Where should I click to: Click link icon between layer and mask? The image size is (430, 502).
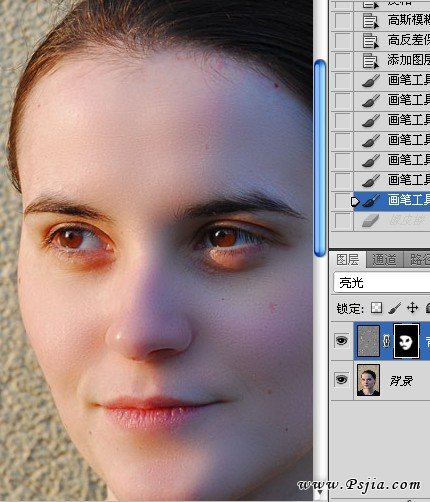pyautogui.click(x=386, y=341)
